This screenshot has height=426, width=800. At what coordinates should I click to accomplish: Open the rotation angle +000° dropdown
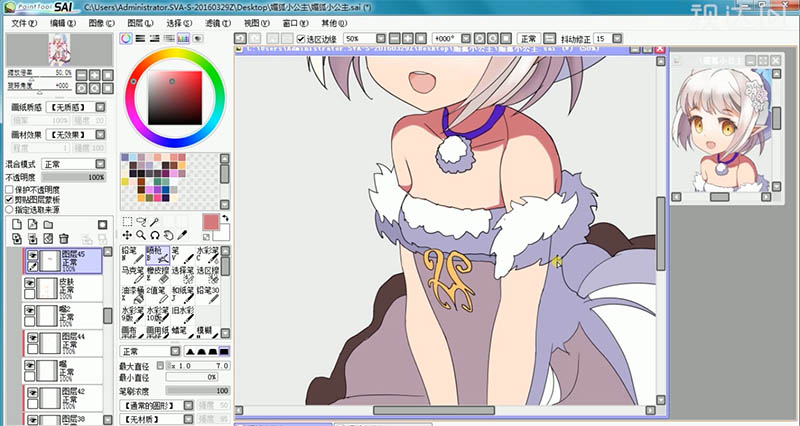(465, 39)
